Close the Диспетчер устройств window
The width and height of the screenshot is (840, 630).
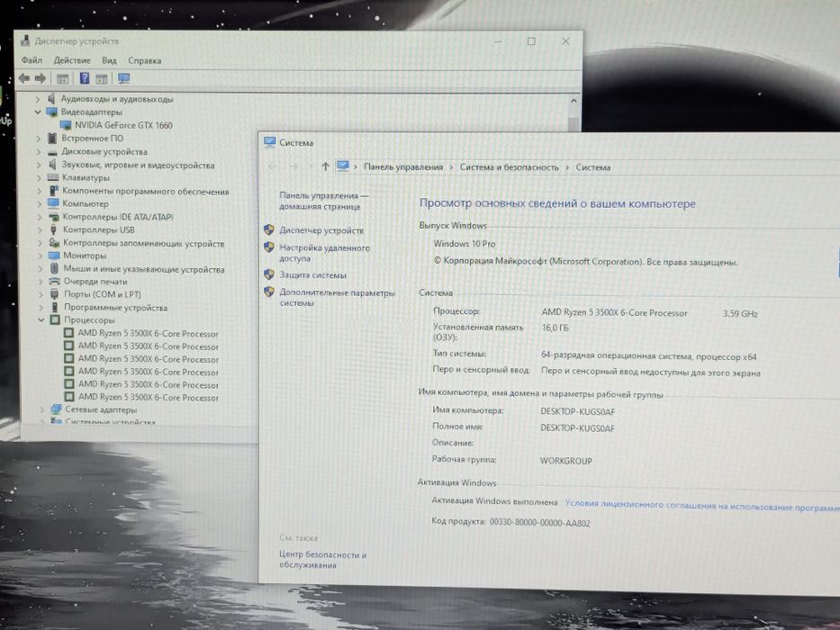click(x=565, y=41)
